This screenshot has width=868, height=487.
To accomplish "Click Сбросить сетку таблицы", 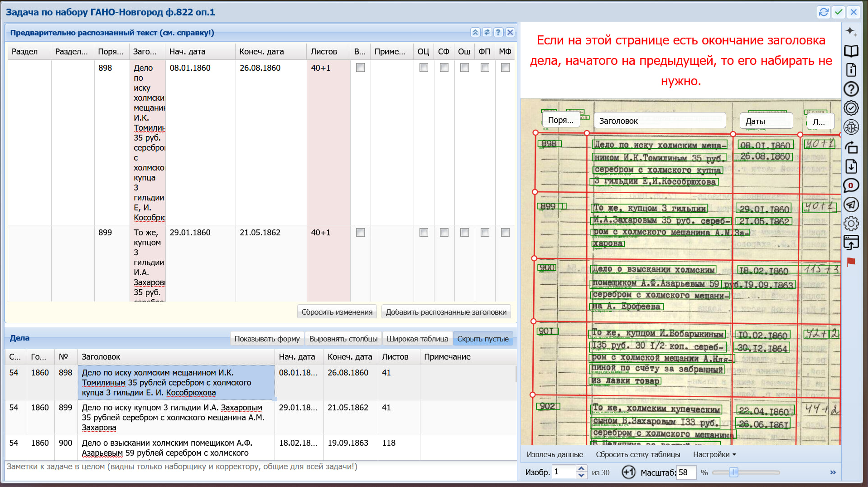I will (x=638, y=454).
